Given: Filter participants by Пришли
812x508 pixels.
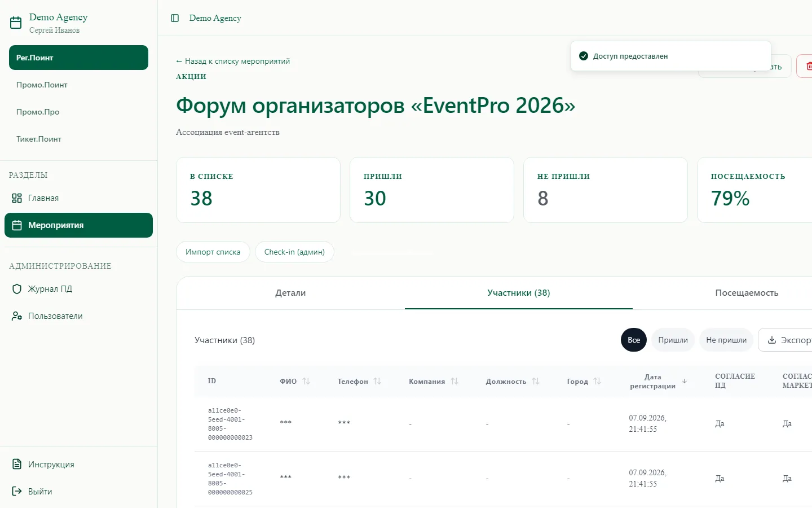Looking at the screenshot, I should (673, 340).
